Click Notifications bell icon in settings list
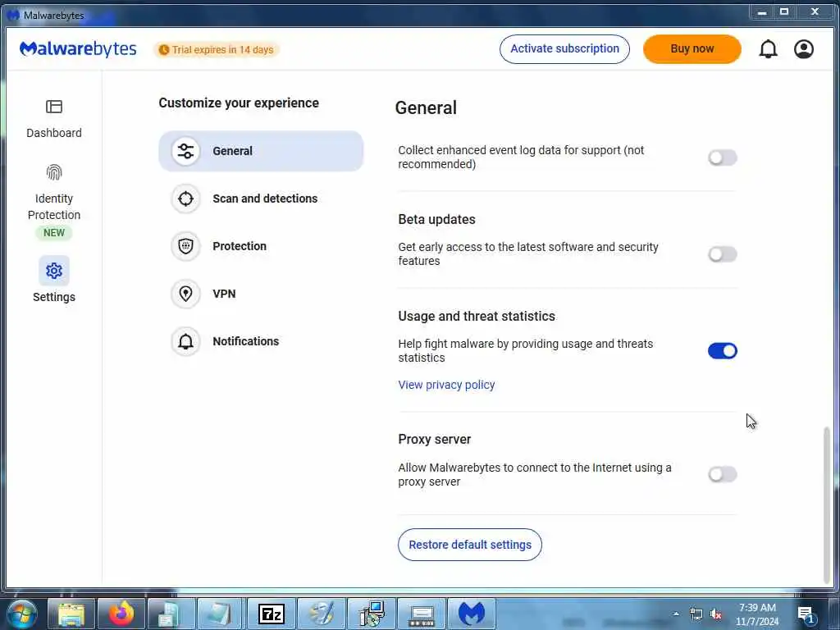 pyautogui.click(x=186, y=341)
